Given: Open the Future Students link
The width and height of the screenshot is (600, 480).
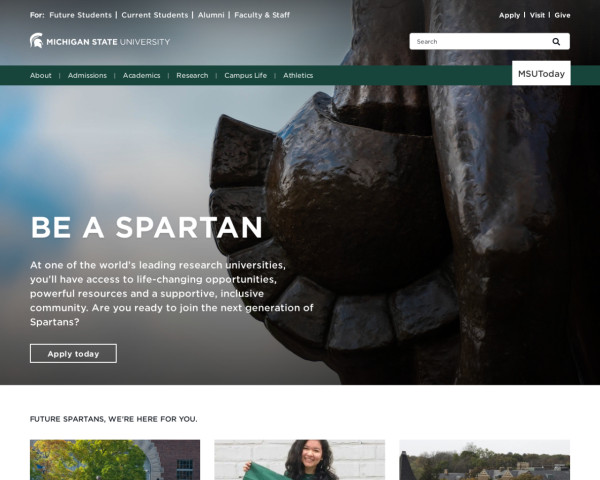Looking at the screenshot, I should (80, 15).
